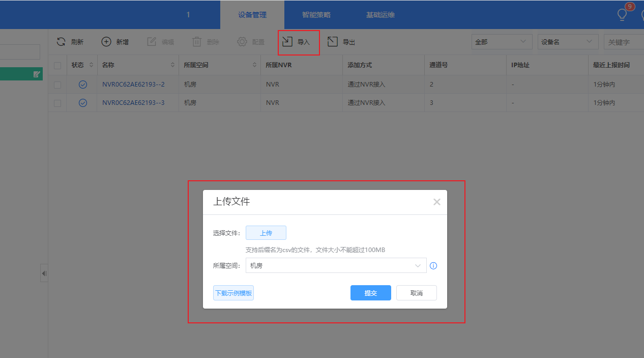
Task: Switch to the 智能策略 tab
Action: click(316, 15)
